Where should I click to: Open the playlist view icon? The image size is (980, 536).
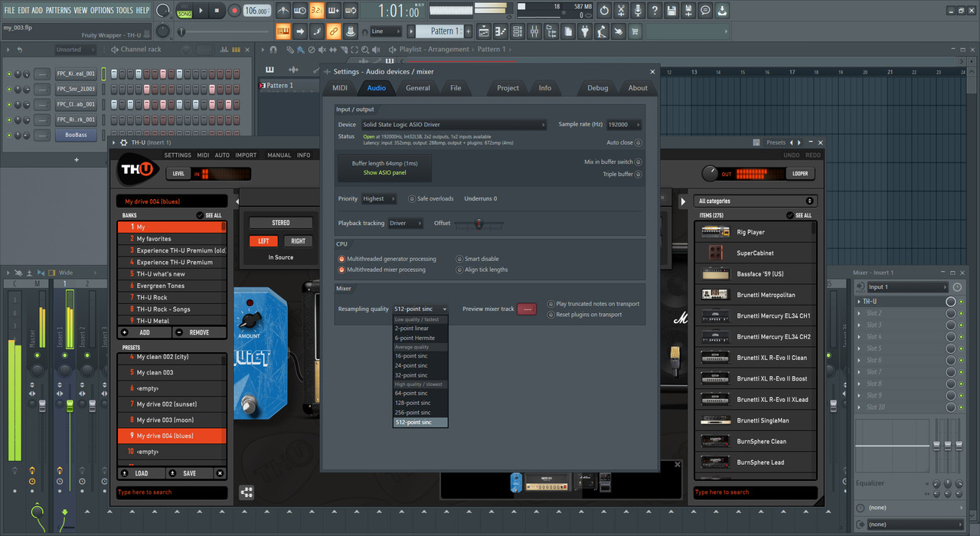click(484, 31)
